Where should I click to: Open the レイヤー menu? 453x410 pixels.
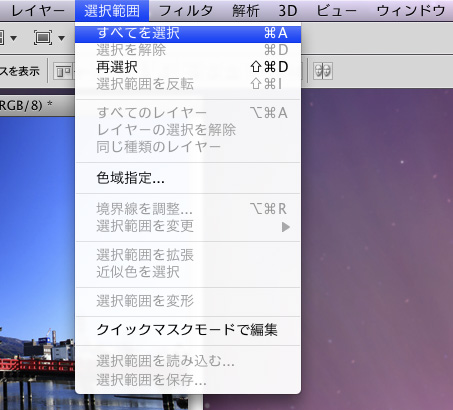[38, 11]
